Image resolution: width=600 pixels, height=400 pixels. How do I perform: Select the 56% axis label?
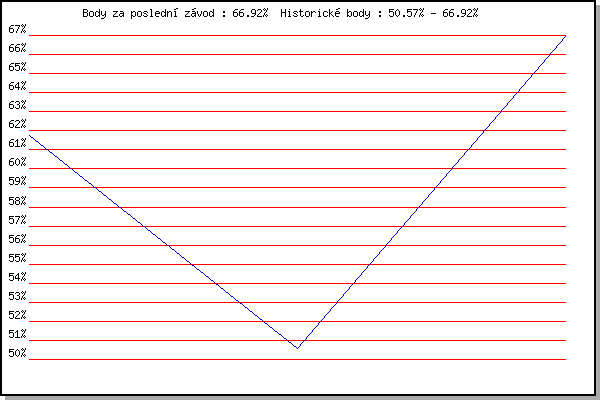17,239
